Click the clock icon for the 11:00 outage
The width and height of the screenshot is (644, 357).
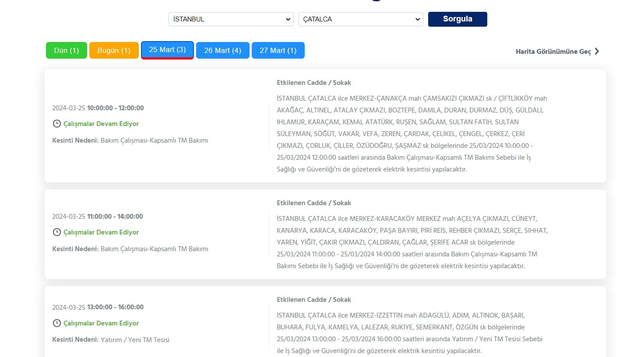56,232
